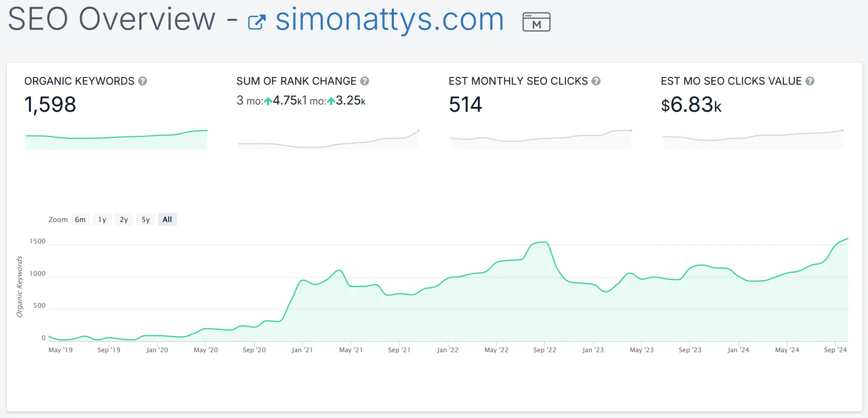
Task: Open help icon beside Est Mo SEO Clicks Value
Action: coord(810,81)
